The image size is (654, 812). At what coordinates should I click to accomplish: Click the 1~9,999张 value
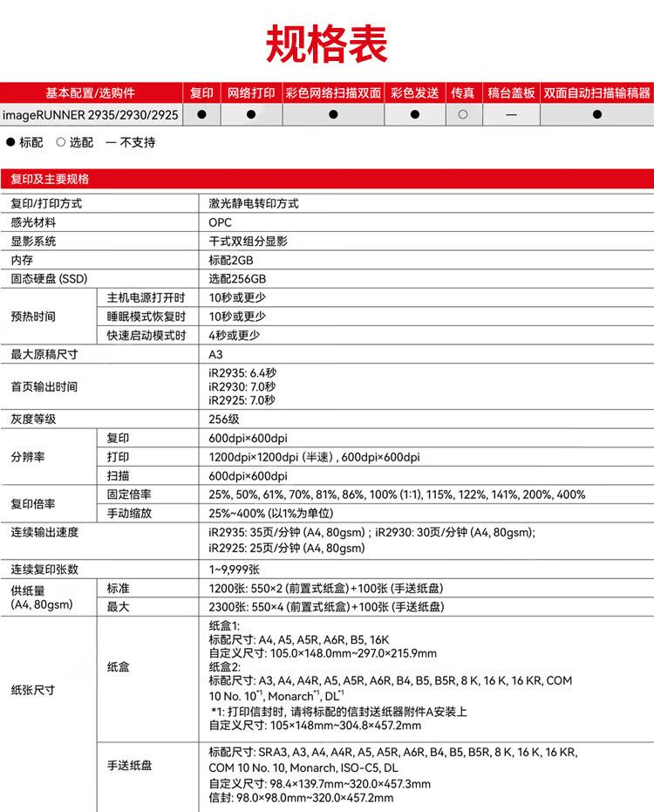(234, 570)
